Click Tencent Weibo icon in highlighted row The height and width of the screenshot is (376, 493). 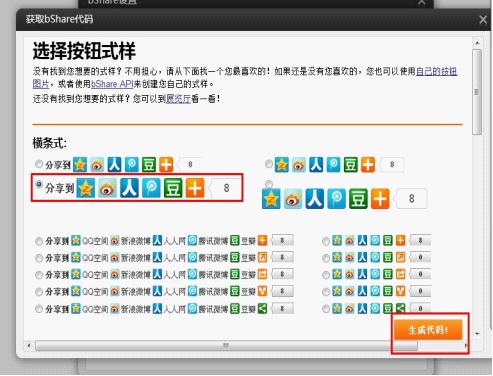151,188
